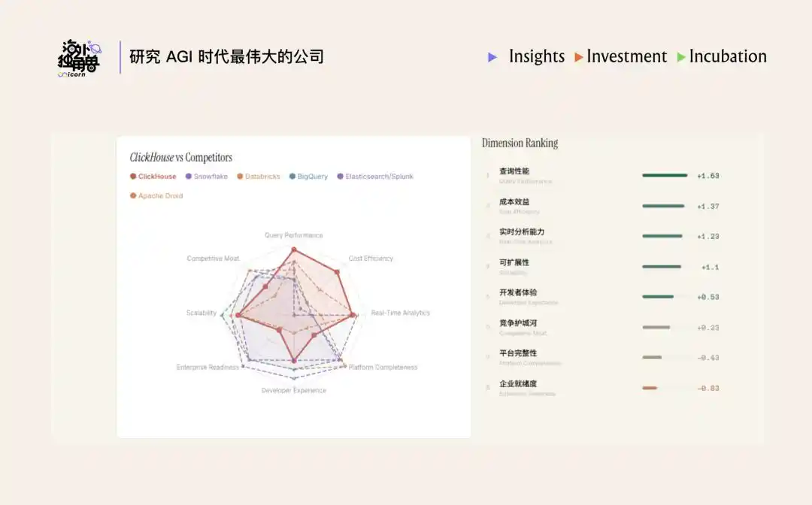Screen dimensions: 812x505
Task: Hide the Elasticsearch/Splunk legend series
Action: 375,177
